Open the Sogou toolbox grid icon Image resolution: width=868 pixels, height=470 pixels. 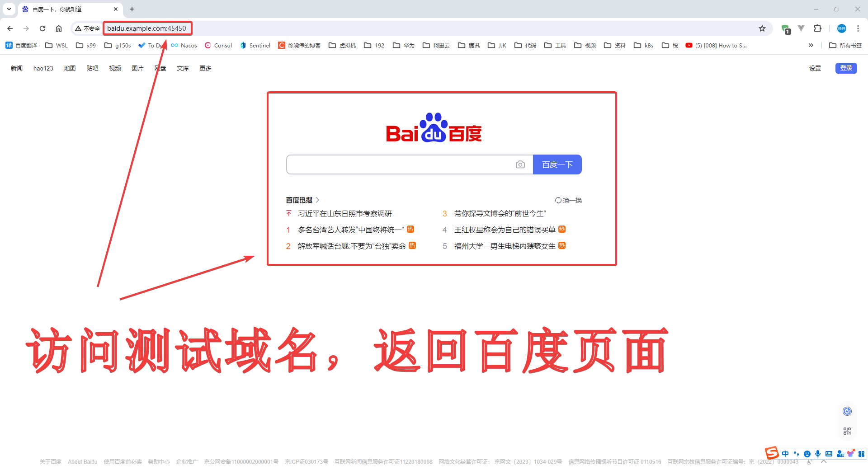pos(862,454)
